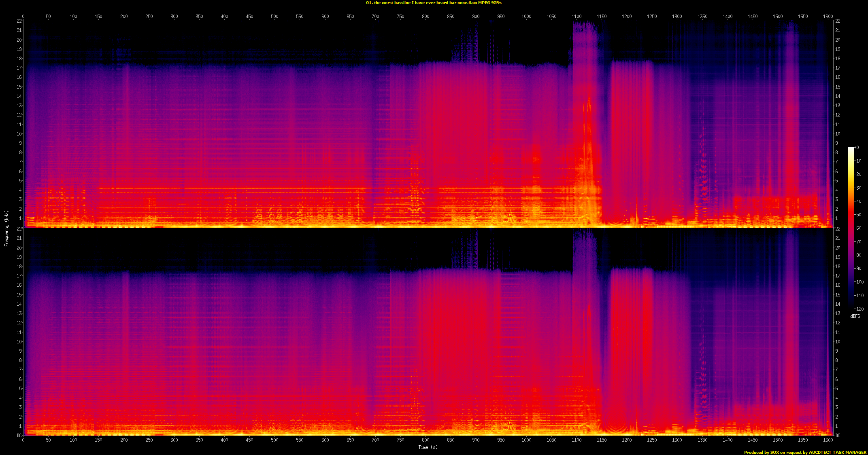Click the dBFS unit label under scale
868x455 pixels.
(855, 316)
